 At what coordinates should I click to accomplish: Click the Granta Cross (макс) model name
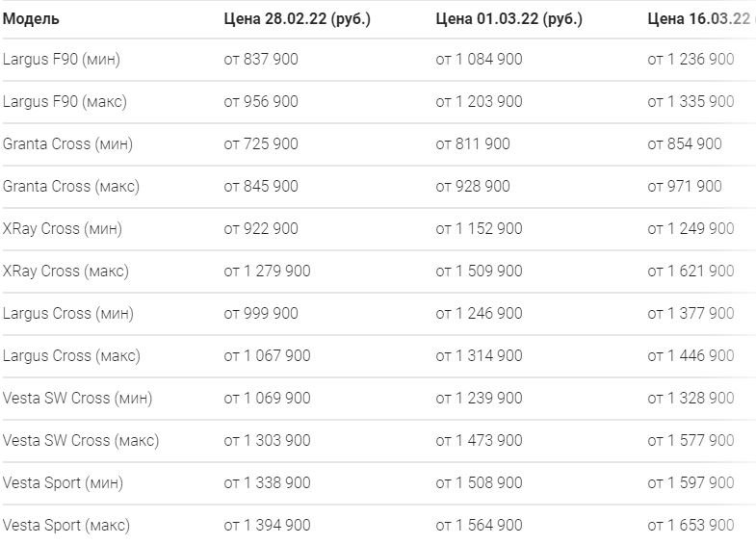tap(71, 187)
